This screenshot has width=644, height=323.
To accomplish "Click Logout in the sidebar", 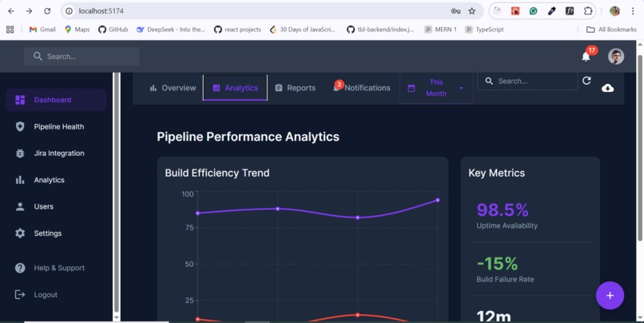I will coord(56,295).
